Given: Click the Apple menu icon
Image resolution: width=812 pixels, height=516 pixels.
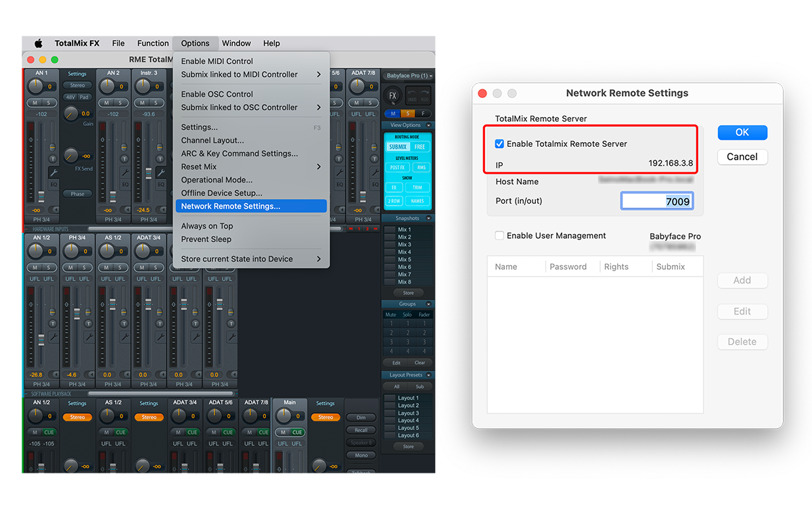Looking at the screenshot, I should pos(39,43).
